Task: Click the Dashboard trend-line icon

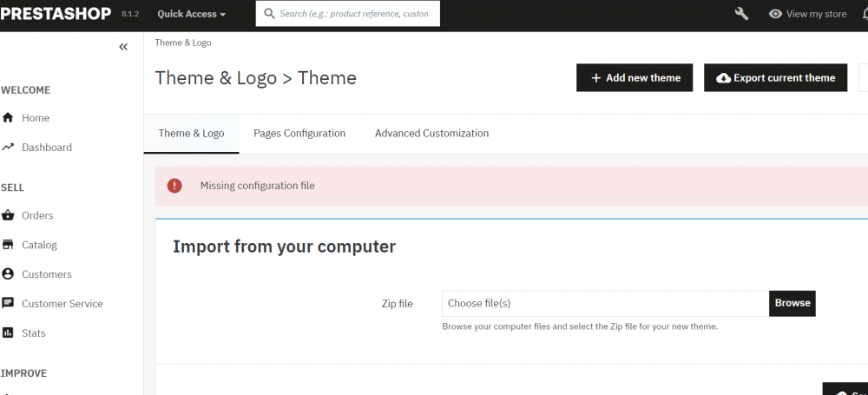Action: [x=8, y=147]
